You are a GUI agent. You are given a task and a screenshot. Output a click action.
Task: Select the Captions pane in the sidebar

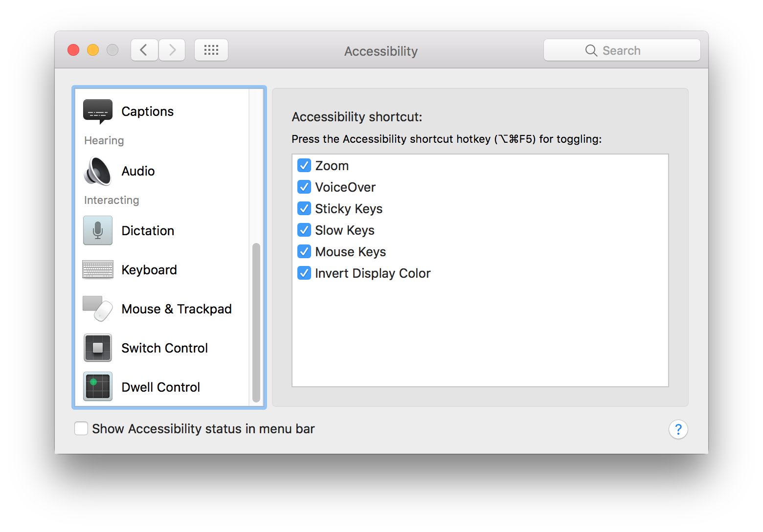pyautogui.click(x=147, y=111)
